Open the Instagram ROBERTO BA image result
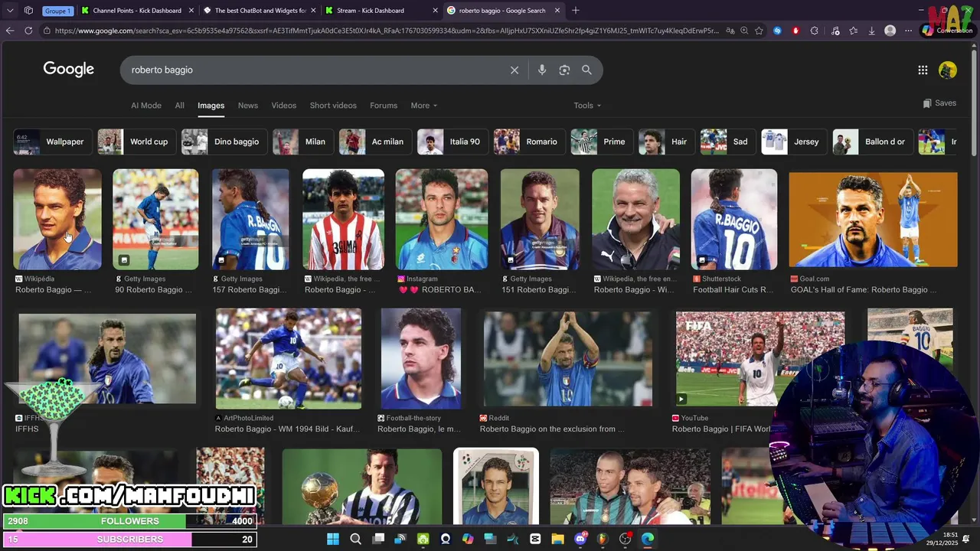 coord(442,220)
